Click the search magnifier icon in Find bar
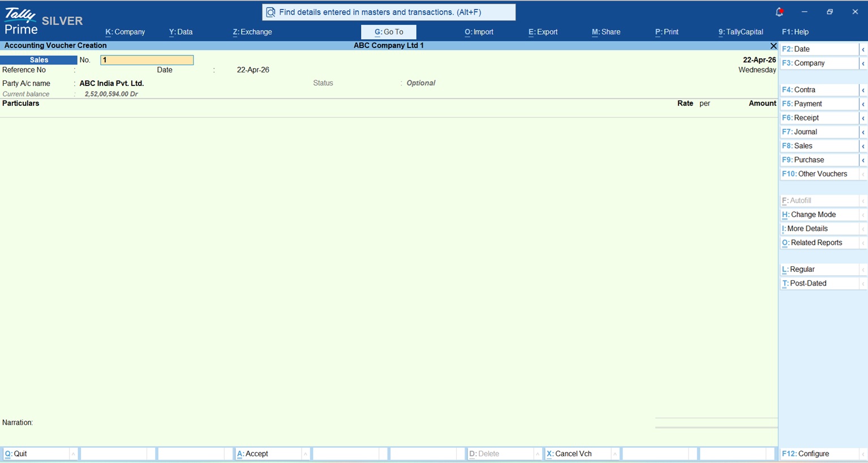This screenshot has width=868, height=463. (270, 12)
